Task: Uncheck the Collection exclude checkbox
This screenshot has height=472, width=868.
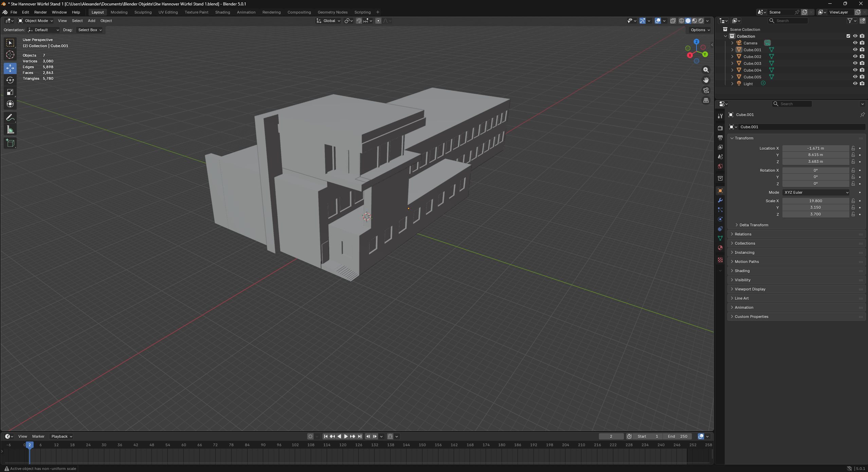Action: pos(848,36)
